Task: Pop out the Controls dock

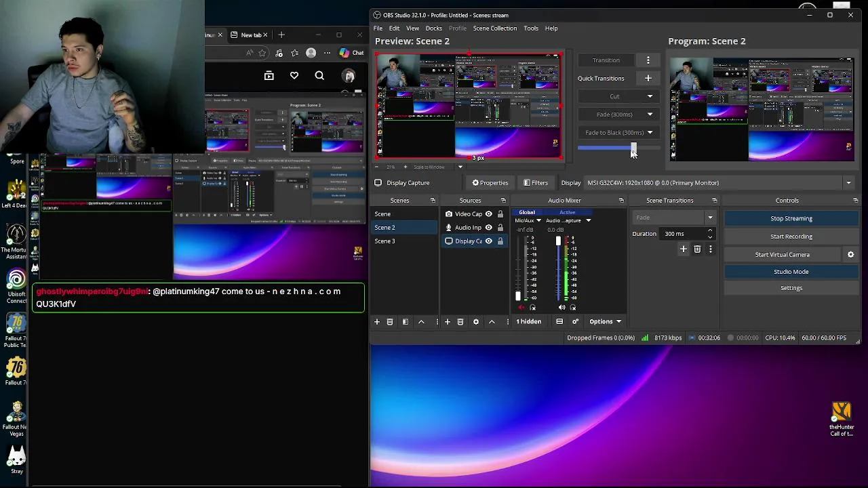Action: point(854,201)
